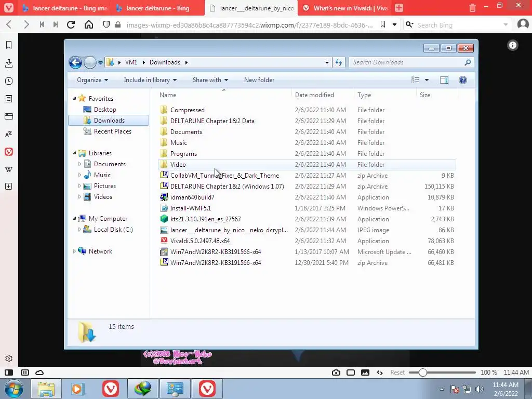This screenshot has width=532, height=399.
Task: Toggle tab tiling in status bar
Action: click(x=351, y=373)
